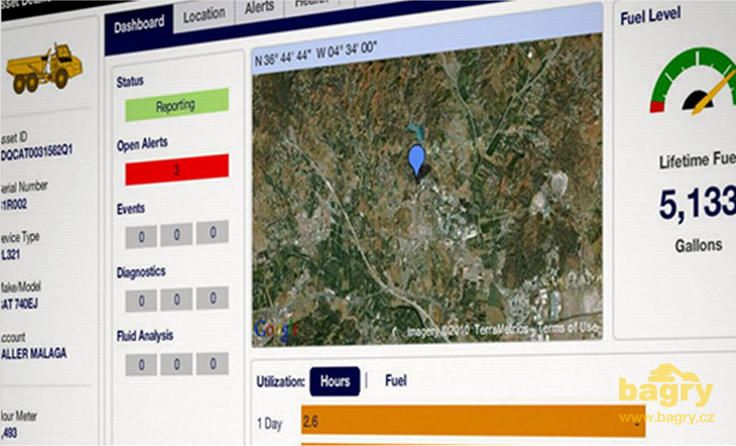Screen dimensions: 736x446
Task: Click the Make/Model value CAT 740EJ
Action: tap(19, 304)
